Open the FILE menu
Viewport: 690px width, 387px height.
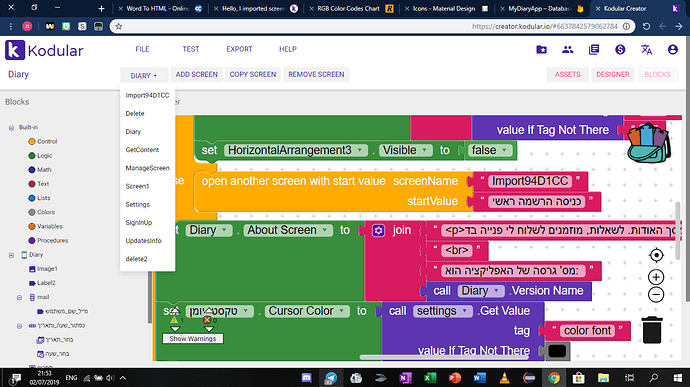click(x=142, y=49)
